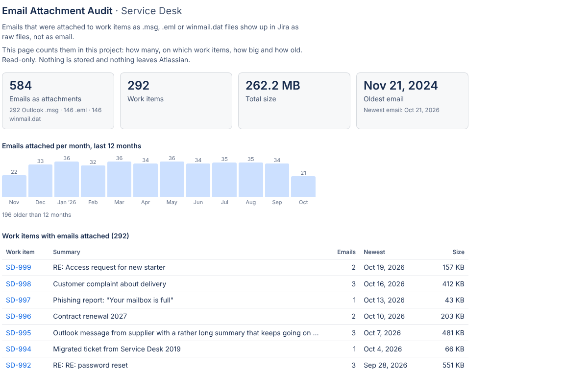This screenshot has height=372, width=588.
Task: Click the Dec bar showing 33 emails
Action: [40, 181]
